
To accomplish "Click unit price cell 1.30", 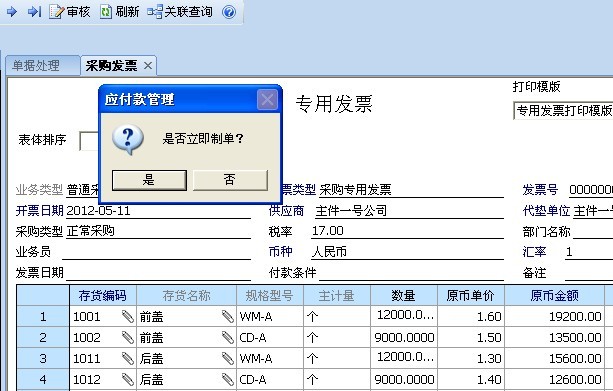I will point(471,358).
